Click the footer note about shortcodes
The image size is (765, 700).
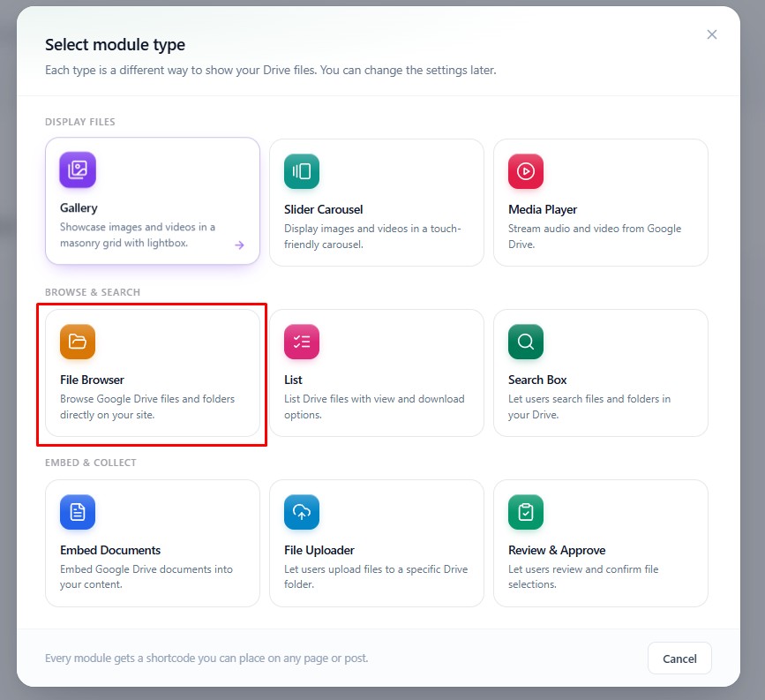coord(206,658)
